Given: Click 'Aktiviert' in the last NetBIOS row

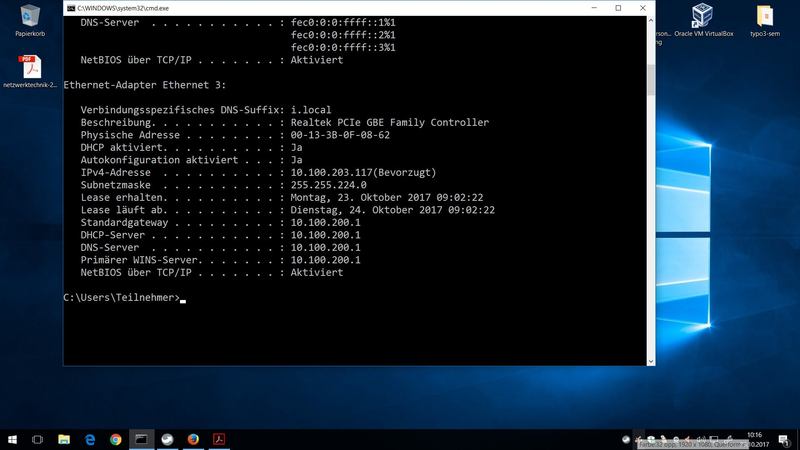Looking at the screenshot, I should [x=317, y=272].
